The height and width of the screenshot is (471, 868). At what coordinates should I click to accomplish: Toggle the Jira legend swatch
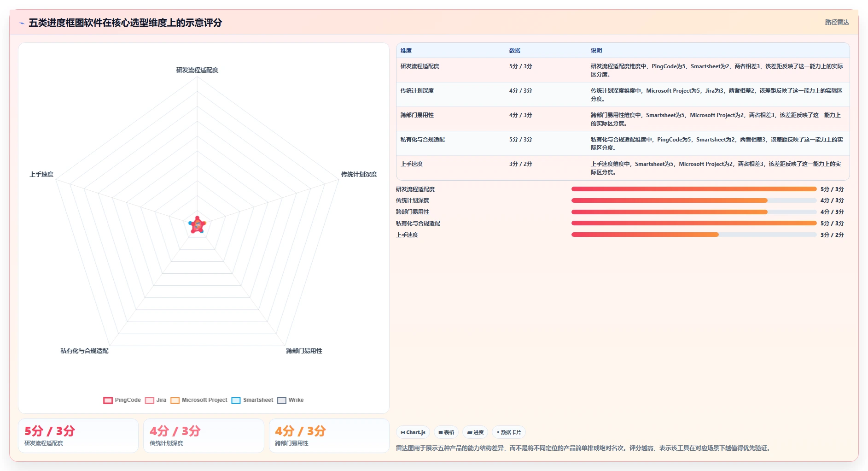[149, 400]
